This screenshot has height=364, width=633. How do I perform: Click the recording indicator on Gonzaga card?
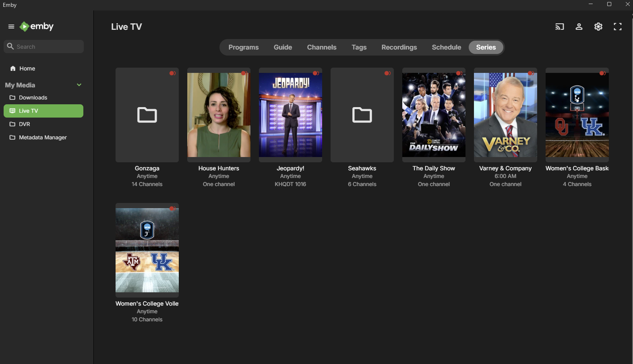(172, 73)
